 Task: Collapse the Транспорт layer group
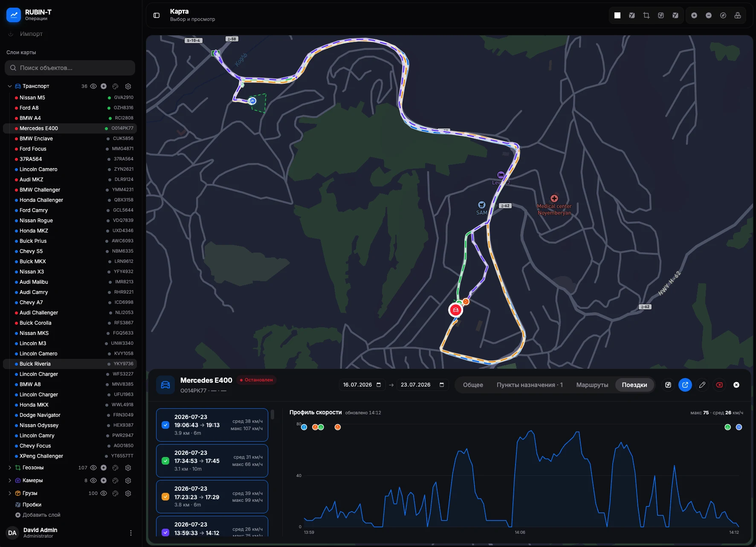(x=9, y=86)
